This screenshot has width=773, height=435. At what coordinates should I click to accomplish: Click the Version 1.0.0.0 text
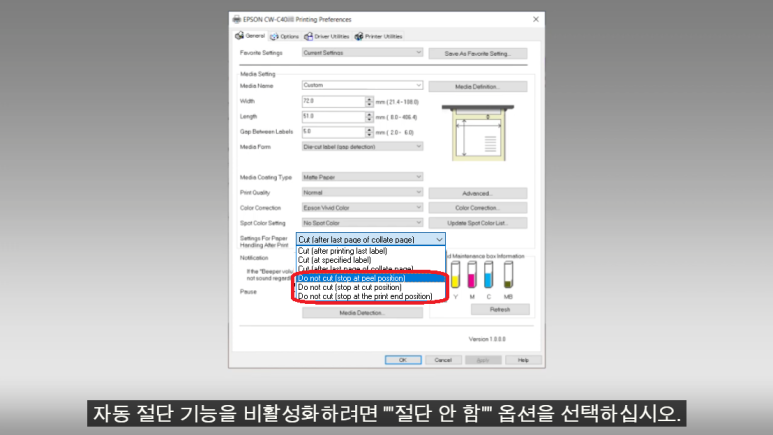(x=487, y=339)
